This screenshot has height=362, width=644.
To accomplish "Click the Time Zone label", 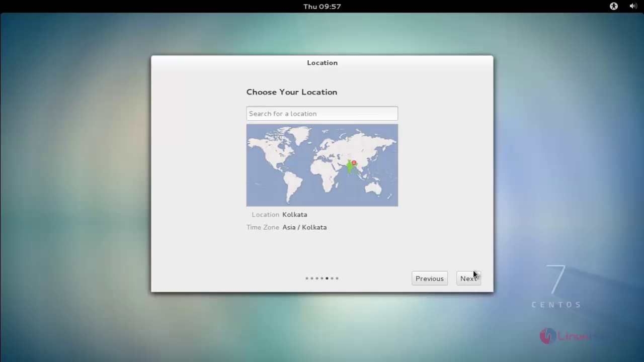I will (x=263, y=227).
